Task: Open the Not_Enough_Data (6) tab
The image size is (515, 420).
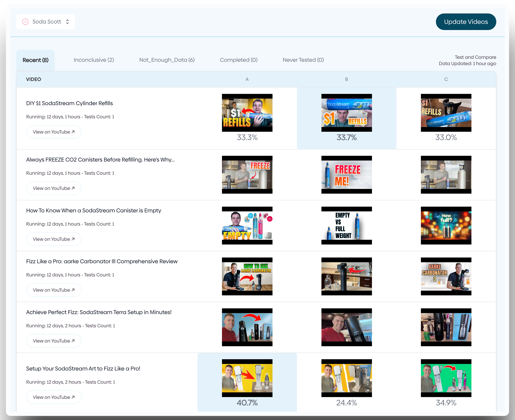Action: [x=167, y=60]
